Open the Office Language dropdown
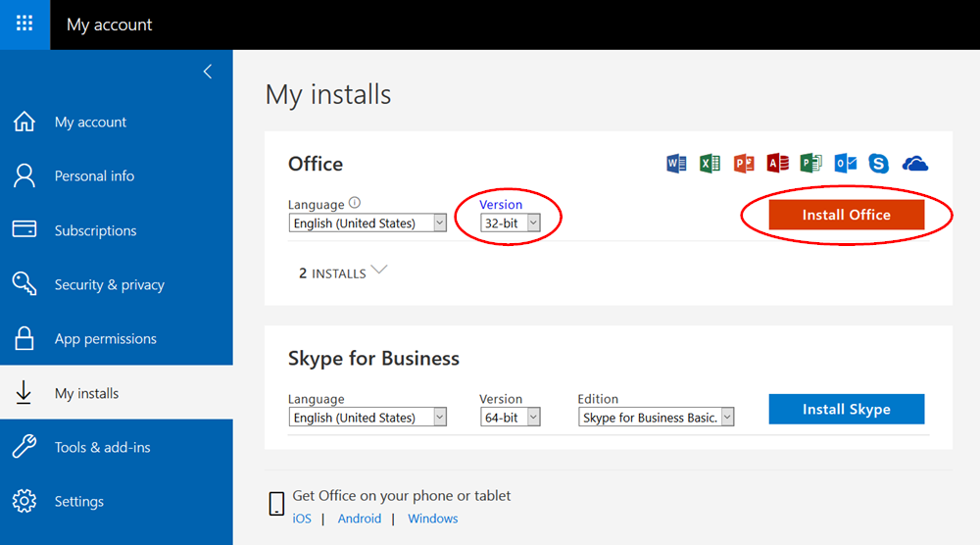The image size is (980, 545). click(367, 223)
